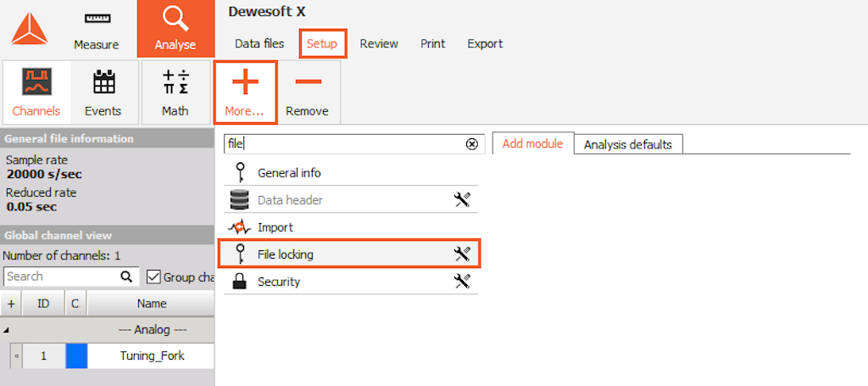This screenshot has height=386, width=868.
Task: Open the Events calendar section
Action: point(103,92)
